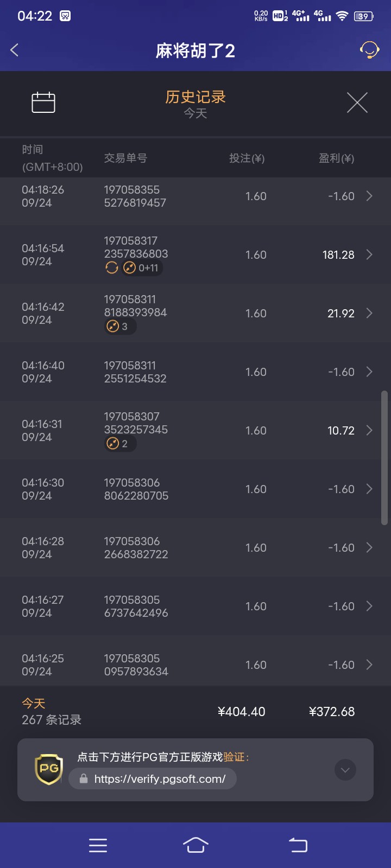Screen dimensions: 391x868
Task: Open Android recent apps menu
Action: pos(98,845)
